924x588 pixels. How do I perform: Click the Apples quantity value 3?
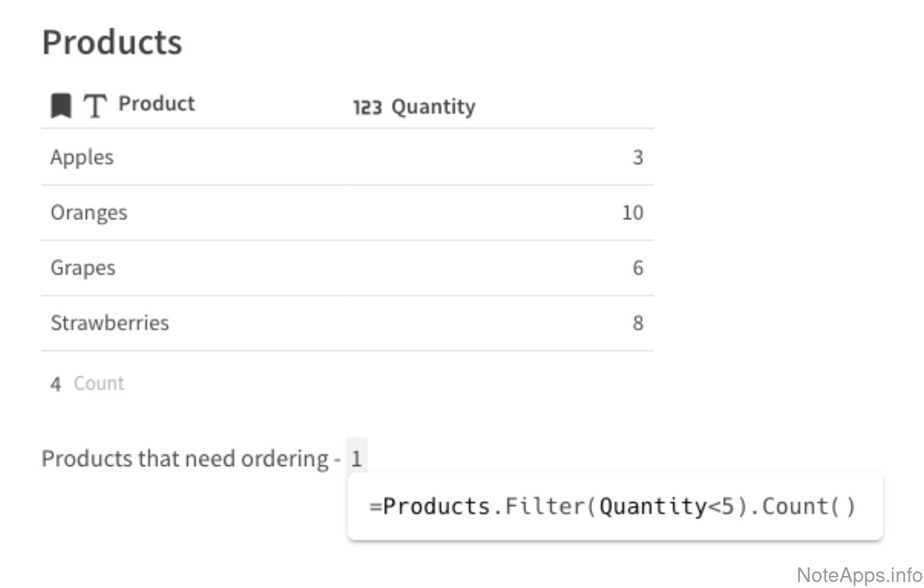coord(637,157)
